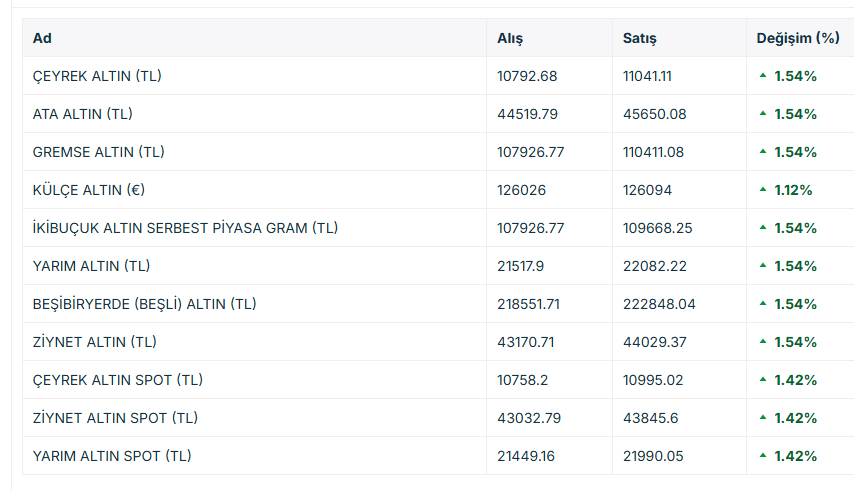The width and height of the screenshot is (854, 491).
Task: Click buy price 43032.79
Action: [529, 418]
